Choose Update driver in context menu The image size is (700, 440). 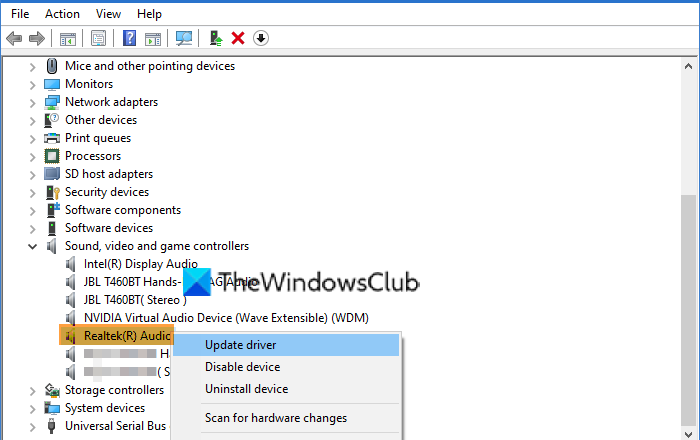[x=286, y=345]
